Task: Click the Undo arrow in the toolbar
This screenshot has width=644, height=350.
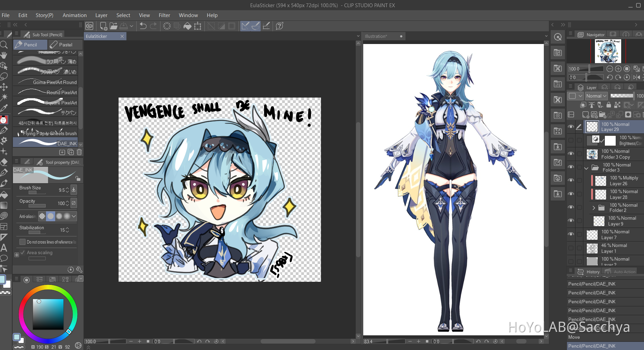Action: 143,26
